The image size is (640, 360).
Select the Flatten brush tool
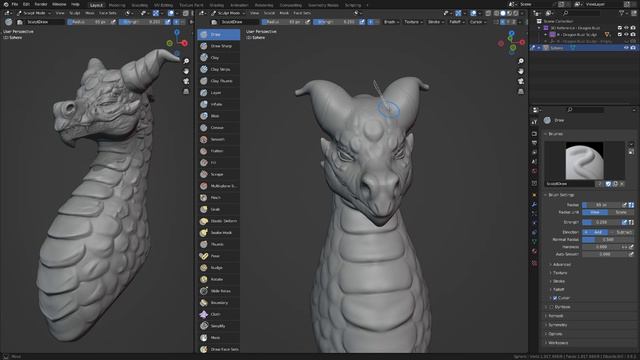(x=218, y=151)
